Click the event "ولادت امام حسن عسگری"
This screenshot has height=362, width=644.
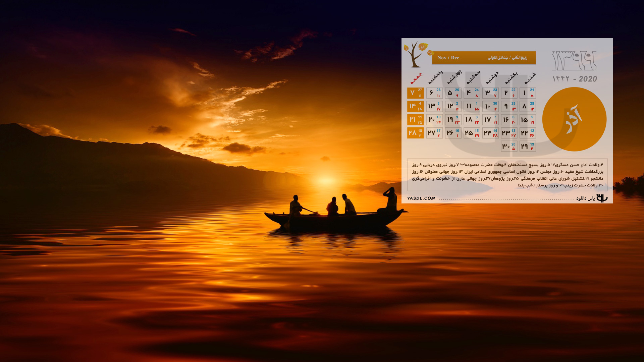pyautogui.click(x=577, y=165)
